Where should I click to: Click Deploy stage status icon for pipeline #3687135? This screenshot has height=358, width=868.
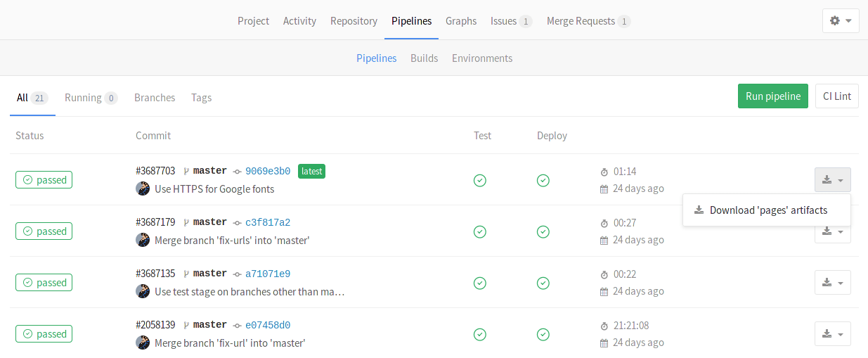[x=543, y=283]
